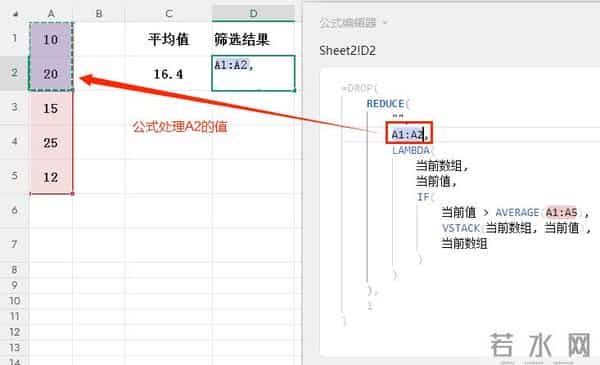Click the Sheet2!D2 cell reference label
Image resolution: width=600 pixels, height=365 pixels.
click(347, 51)
